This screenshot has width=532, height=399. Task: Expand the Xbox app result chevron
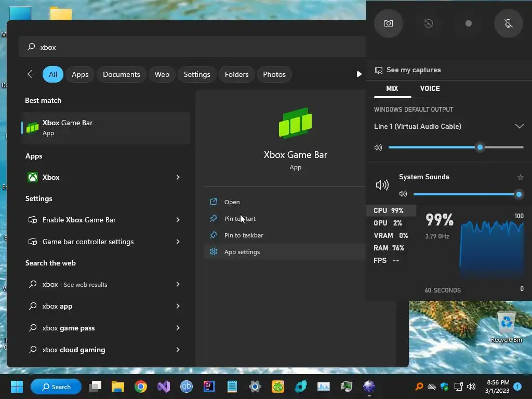178,177
